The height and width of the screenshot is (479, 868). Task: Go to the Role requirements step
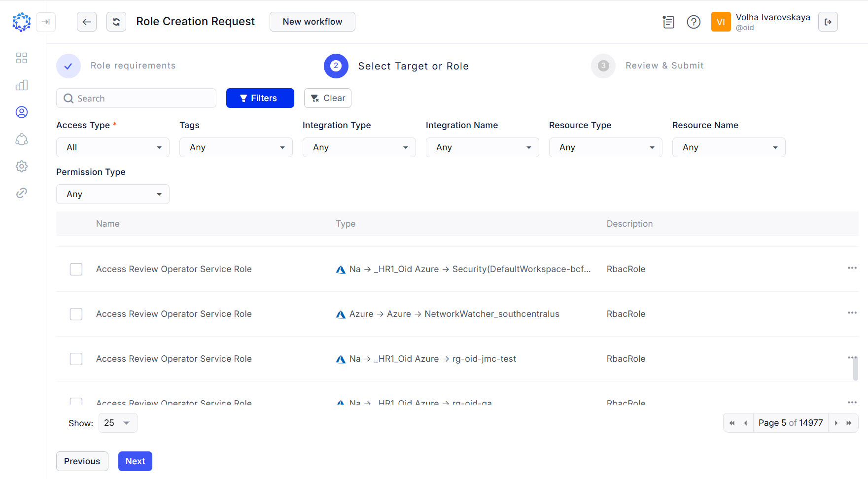(69, 66)
